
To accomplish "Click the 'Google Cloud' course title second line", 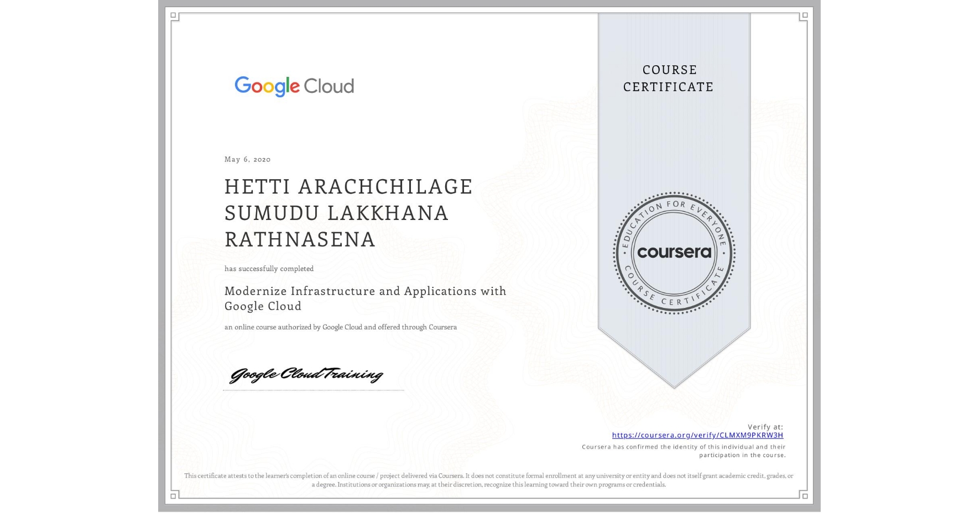I will (x=263, y=306).
